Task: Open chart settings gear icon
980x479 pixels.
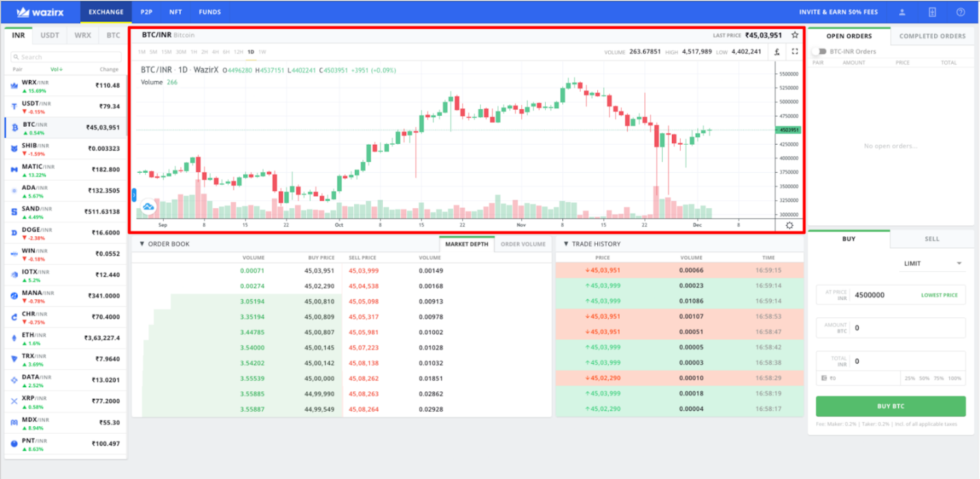Action: (790, 225)
